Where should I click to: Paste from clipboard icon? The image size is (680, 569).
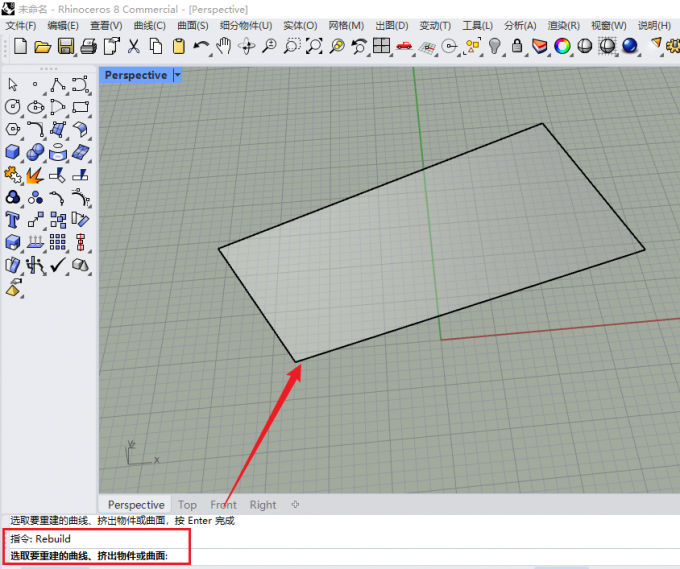(179, 46)
